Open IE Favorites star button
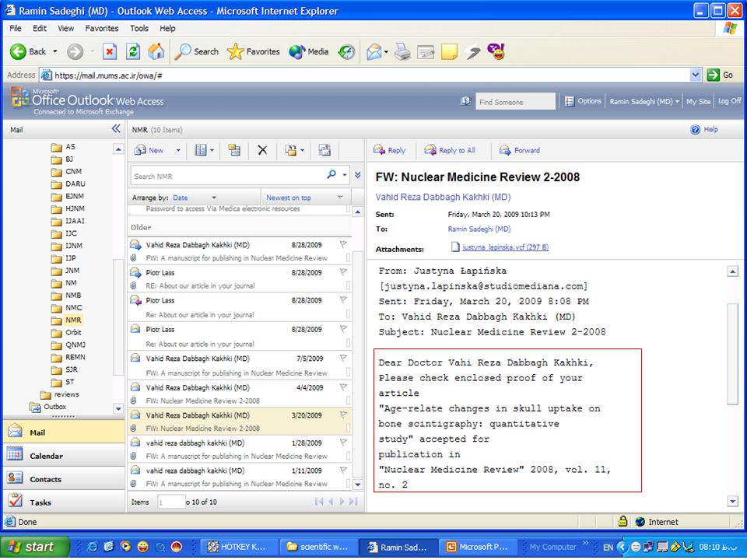Image resolution: width=747 pixels, height=560 pixels. tap(254, 51)
